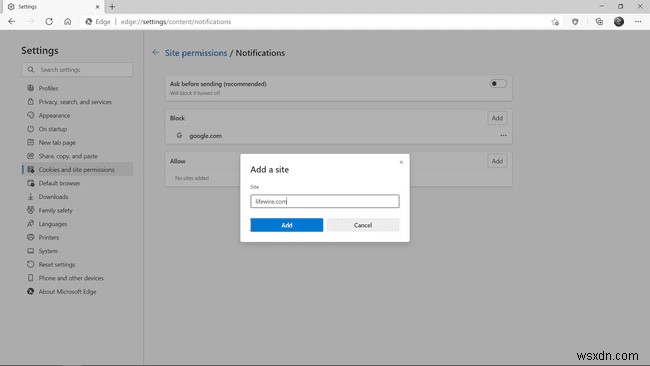Image resolution: width=650 pixels, height=366 pixels.
Task: Add this page to favorites star icon
Action: pyautogui.click(x=555, y=22)
